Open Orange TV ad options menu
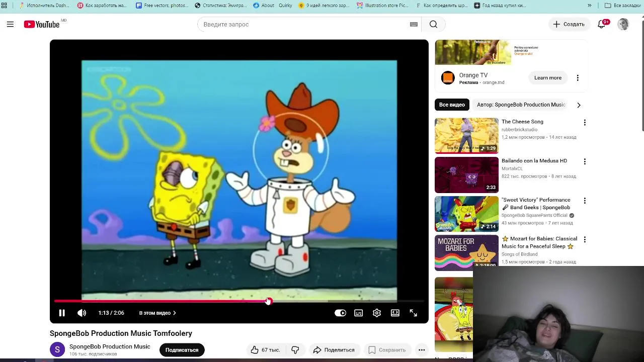The height and width of the screenshot is (362, 644). [578, 77]
